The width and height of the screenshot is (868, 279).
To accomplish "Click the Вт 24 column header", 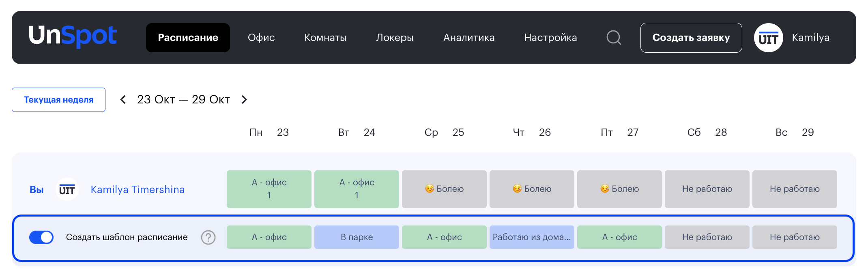I will click(357, 132).
